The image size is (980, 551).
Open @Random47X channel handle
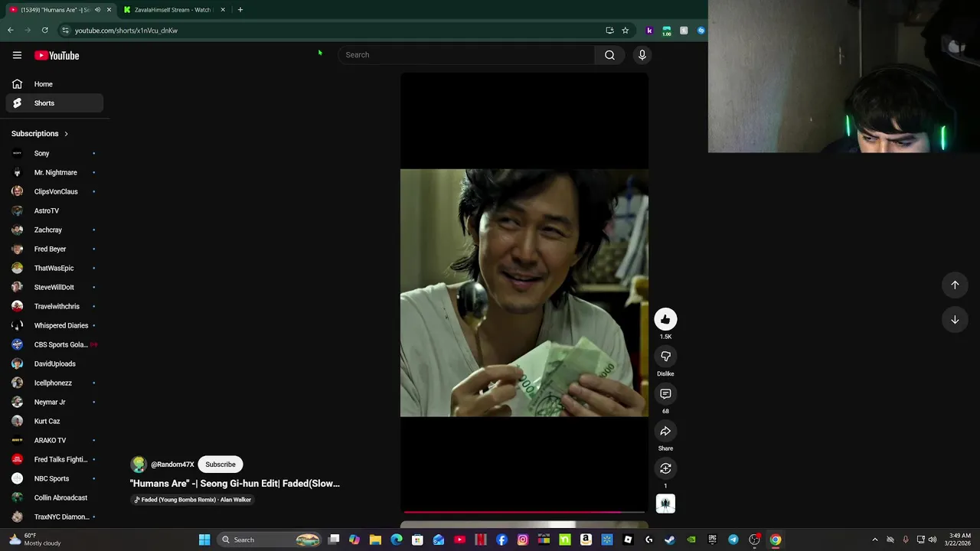click(172, 465)
